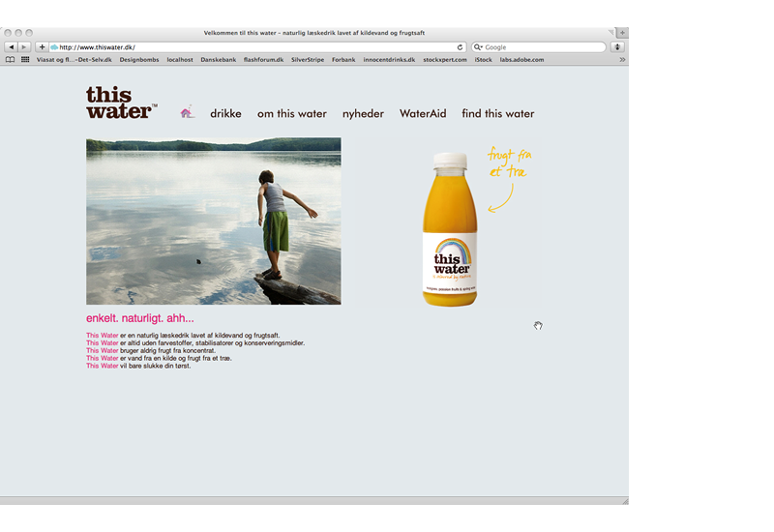Viewport: 774px width, 532px height.
Task: Click the new tab plus button
Action: (x=622, y=33)
